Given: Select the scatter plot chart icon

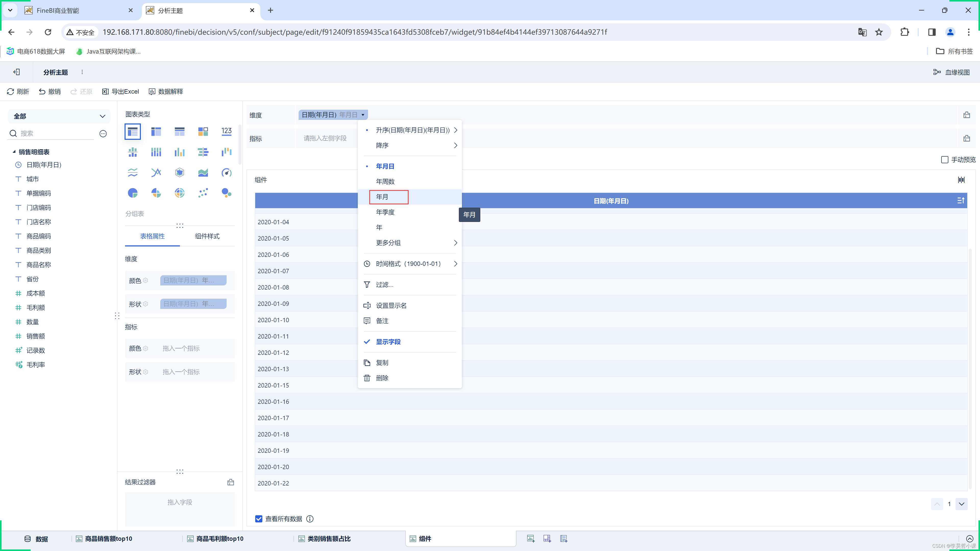Looking at the screenshot, I should click(203, 193).
